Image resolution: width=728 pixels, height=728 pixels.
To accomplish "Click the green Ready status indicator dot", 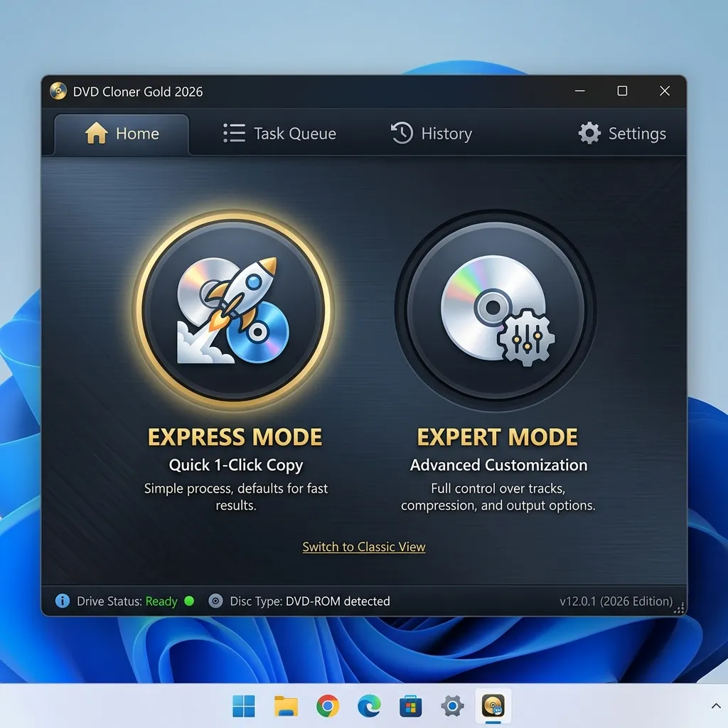I will (189, 601).
